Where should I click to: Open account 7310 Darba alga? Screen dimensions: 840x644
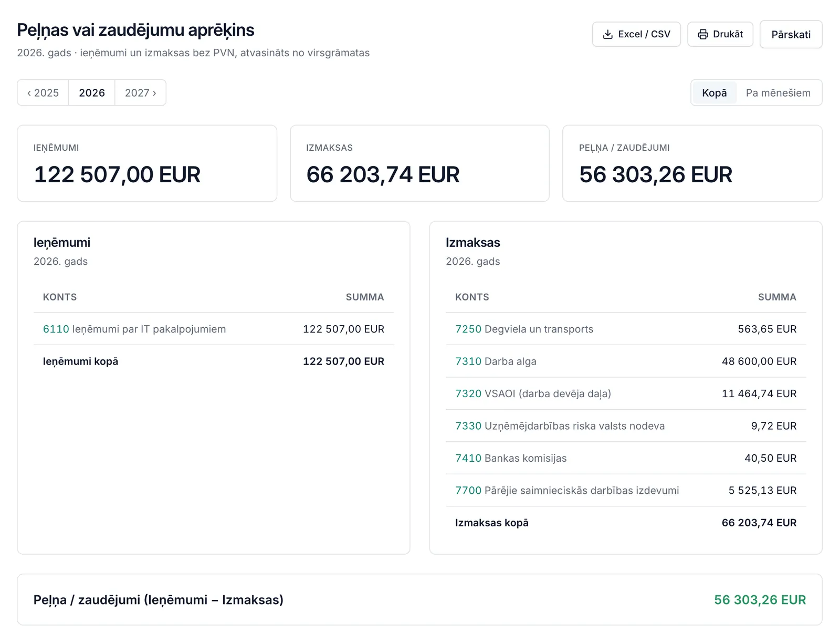[496, 361]
